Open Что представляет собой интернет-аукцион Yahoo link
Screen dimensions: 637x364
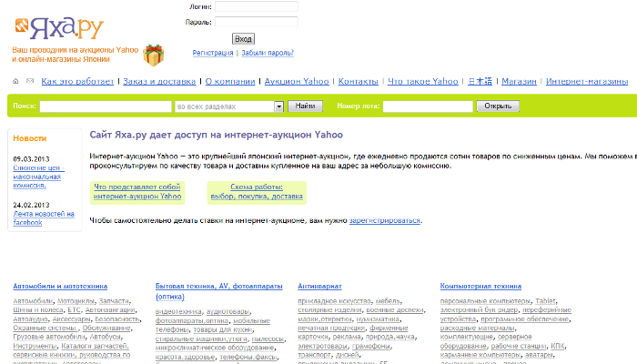coord(137,192)
